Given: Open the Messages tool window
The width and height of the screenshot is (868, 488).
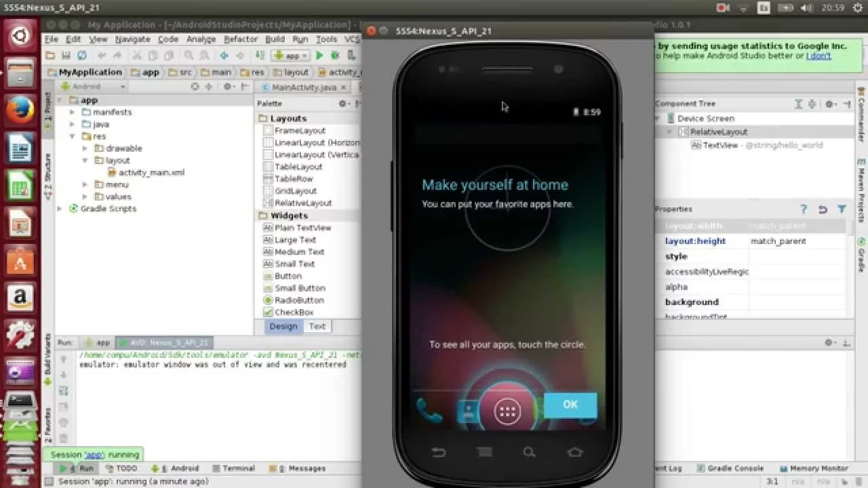Looking at the screenshot, I should (298, 468).
